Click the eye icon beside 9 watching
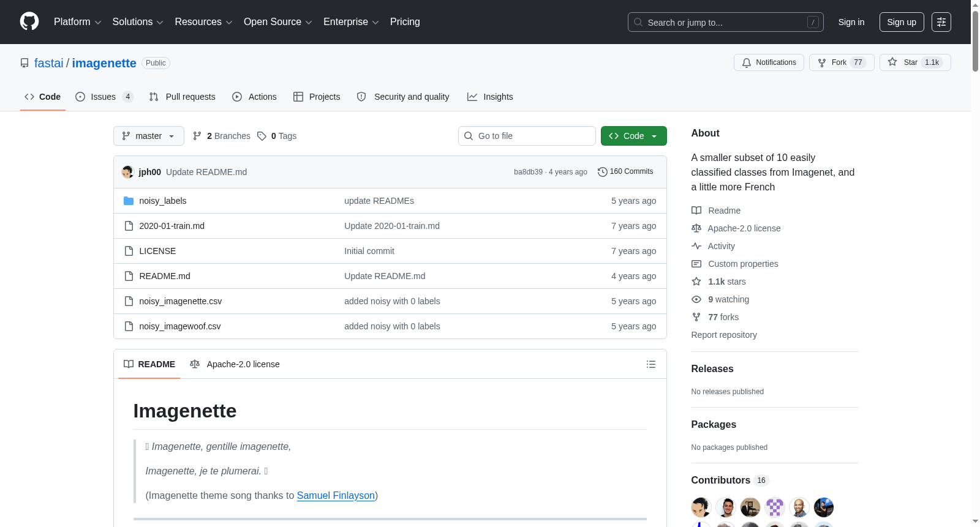 tap(696, 299)
